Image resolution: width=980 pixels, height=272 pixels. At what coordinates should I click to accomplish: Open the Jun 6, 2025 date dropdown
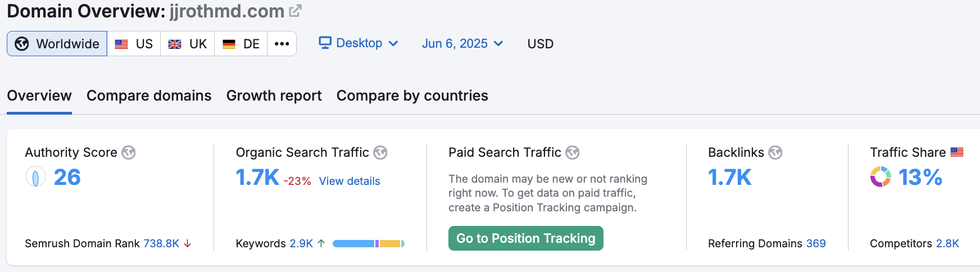point(462,44)
